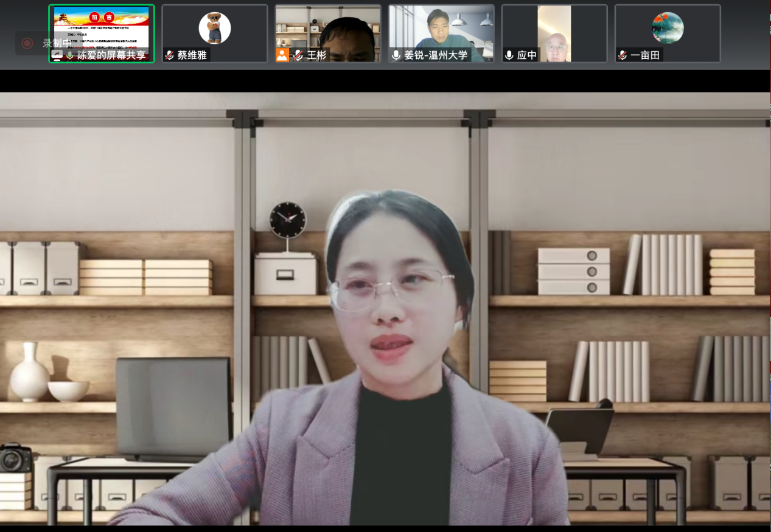The width and height of the screenshot is (771, 532).
Task: Click the main speaker video area
Action: 385,316
